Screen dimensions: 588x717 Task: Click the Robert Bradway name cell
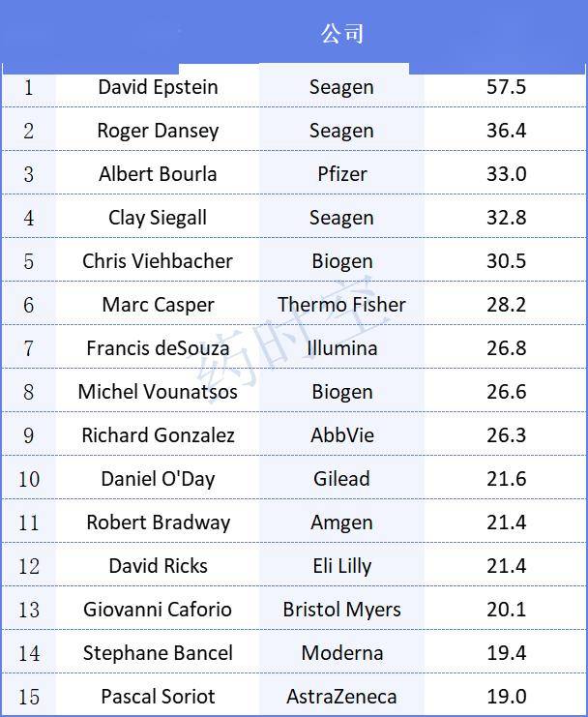[158, 523]
